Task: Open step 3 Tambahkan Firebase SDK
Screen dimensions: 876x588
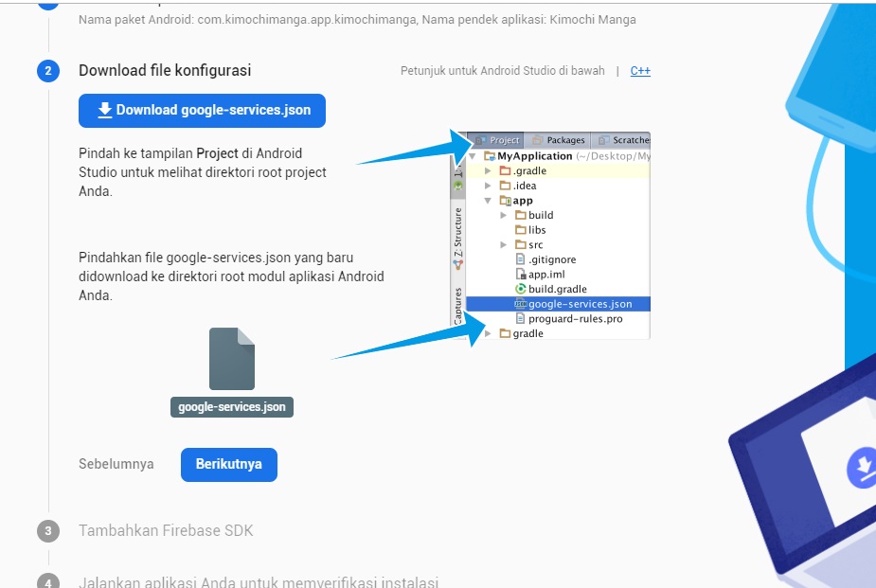Action: (x=166, y=530)
